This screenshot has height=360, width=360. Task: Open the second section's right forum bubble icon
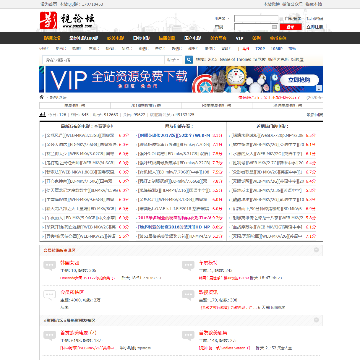pyautogui.click(x=188, y=336)
